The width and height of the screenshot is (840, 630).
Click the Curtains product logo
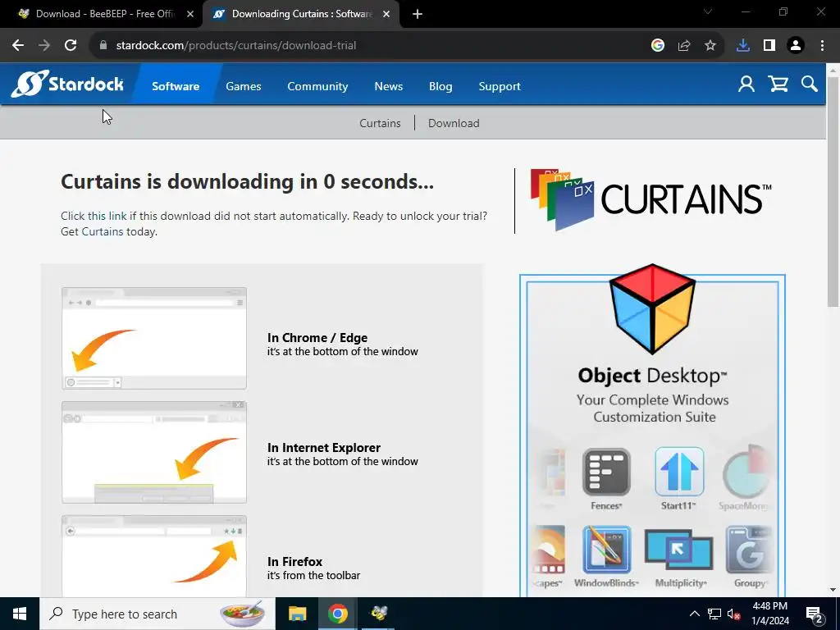coord(651,200)
